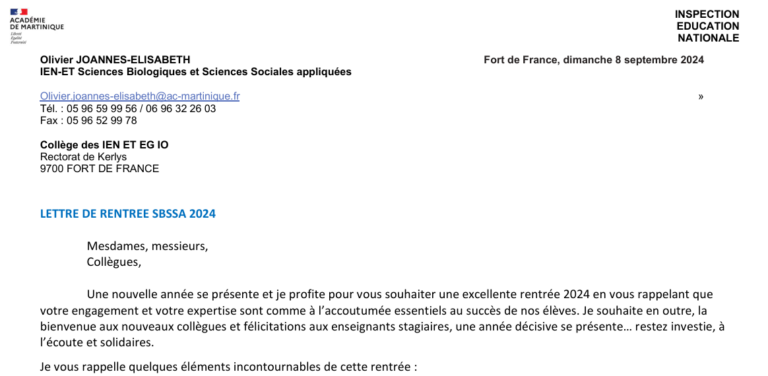Click the INSPECTION EDUCATION NATIONALE header text
Image resolution: width=768 pixels, height=376 pixels.
[707, 26]
